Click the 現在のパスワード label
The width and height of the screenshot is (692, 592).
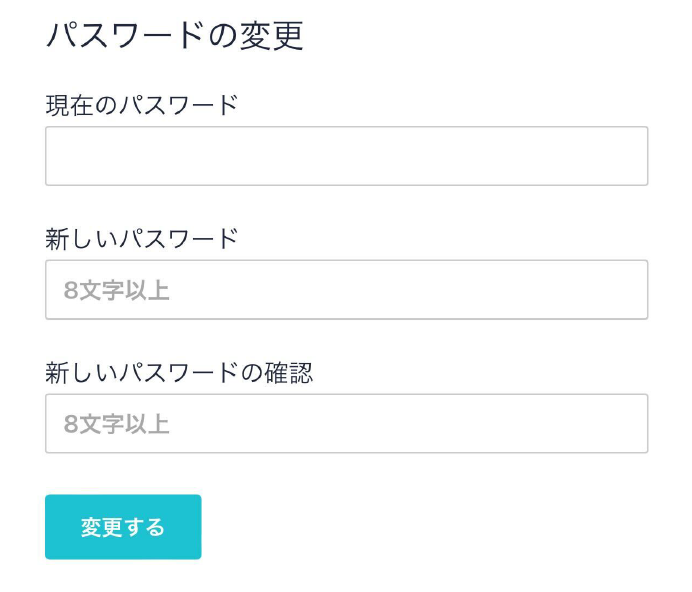click(x=142, y=104)
